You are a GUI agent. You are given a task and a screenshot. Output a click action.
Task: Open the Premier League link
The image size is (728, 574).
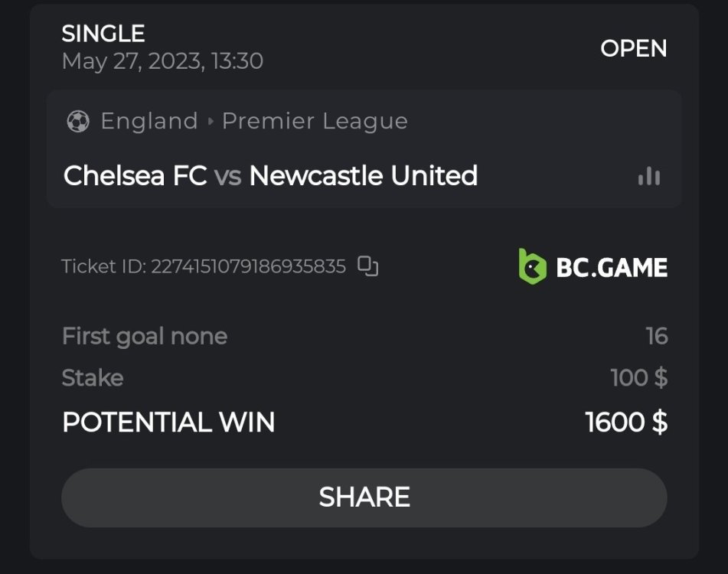point(315,121)
